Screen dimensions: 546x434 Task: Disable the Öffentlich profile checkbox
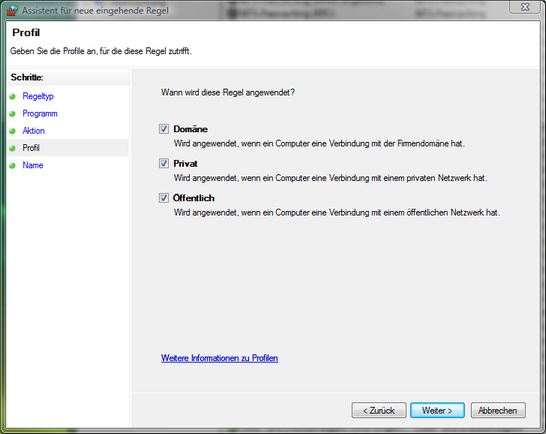(x=164, y=198)
